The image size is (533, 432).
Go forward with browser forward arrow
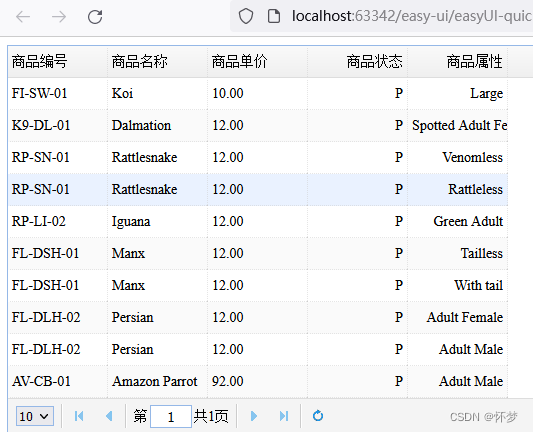click(x=59, y=17)
